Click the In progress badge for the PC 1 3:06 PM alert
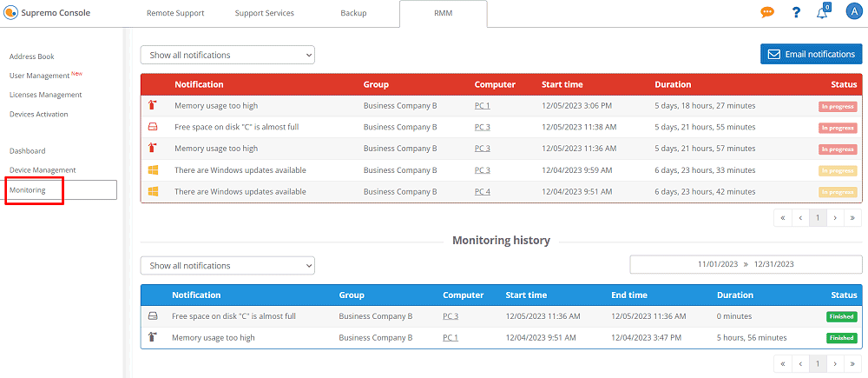The height and width of the screenshot is (378, 868). click(838, 106)
